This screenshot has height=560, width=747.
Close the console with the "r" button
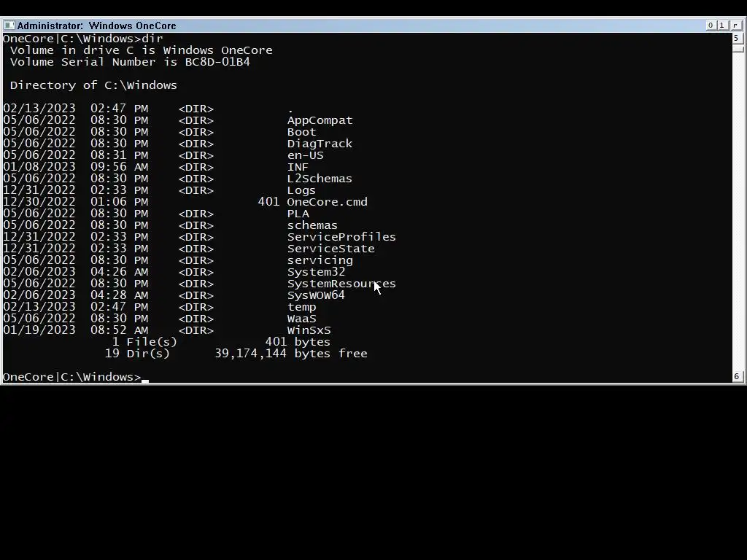735,26
